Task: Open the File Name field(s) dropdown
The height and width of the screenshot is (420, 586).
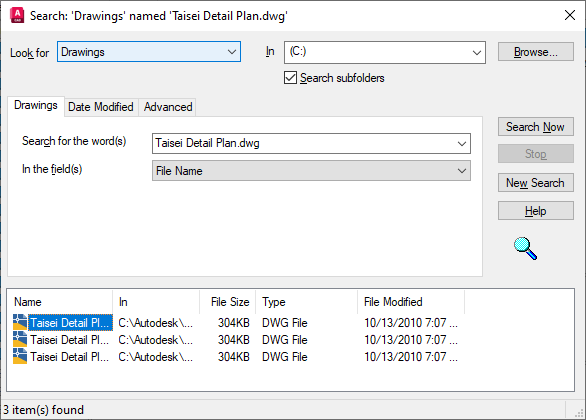Action: point(311,171)
